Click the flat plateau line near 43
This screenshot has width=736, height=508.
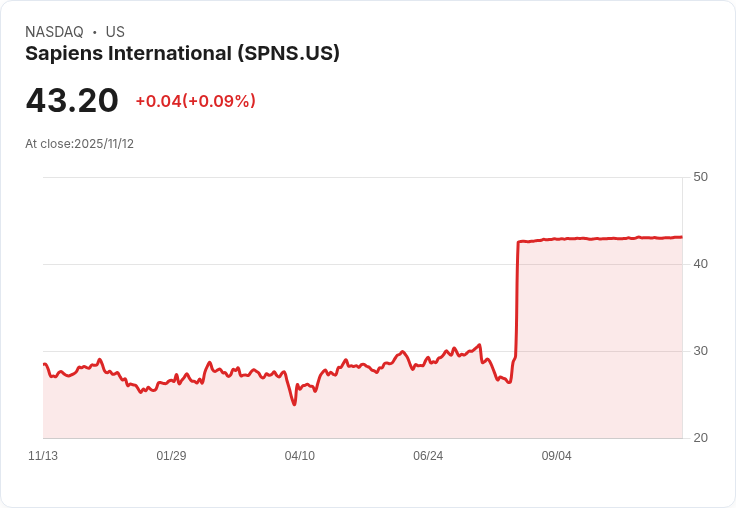coord(601,239)
